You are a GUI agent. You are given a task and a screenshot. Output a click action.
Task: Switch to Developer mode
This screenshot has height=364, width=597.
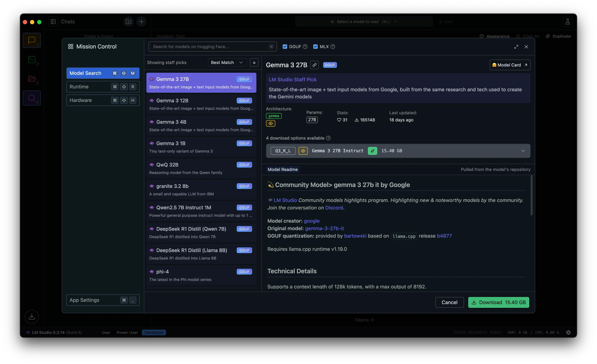tap(154, 332)
